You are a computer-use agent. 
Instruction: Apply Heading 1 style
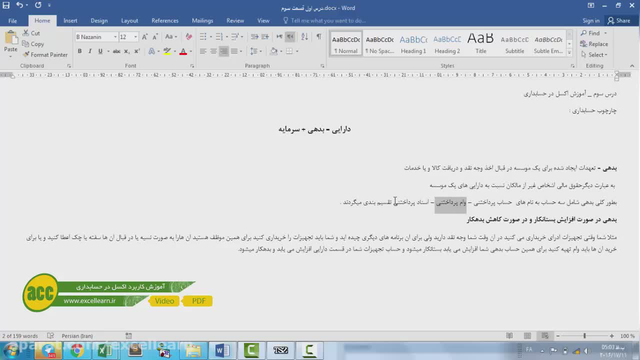click(413, 44)
